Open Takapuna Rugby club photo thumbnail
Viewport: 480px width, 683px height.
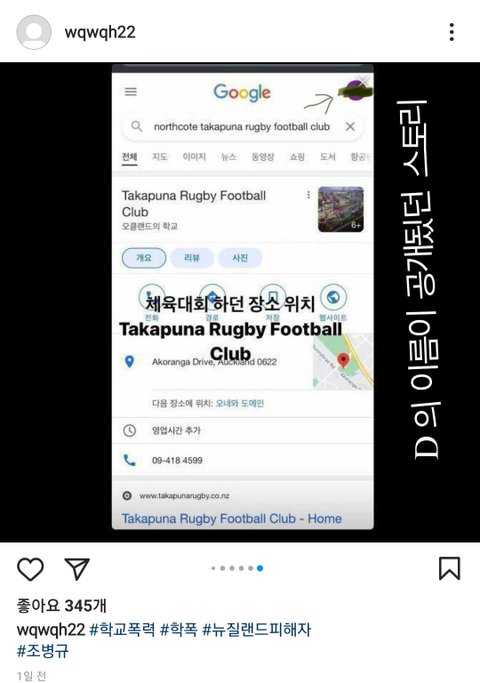(x=341, y=209)
